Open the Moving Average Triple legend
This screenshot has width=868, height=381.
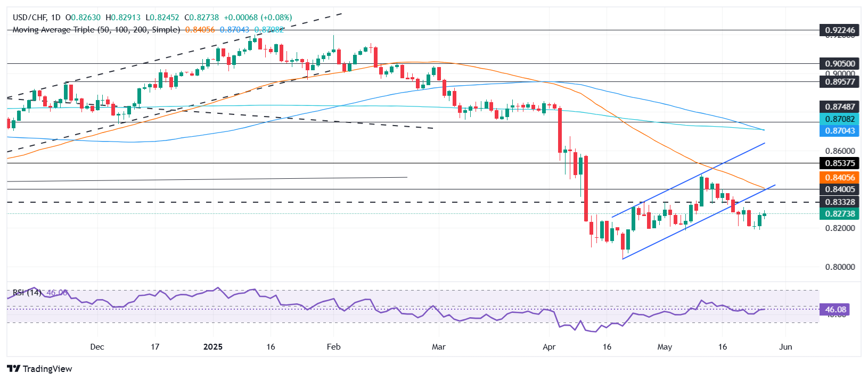click(96, 30)
